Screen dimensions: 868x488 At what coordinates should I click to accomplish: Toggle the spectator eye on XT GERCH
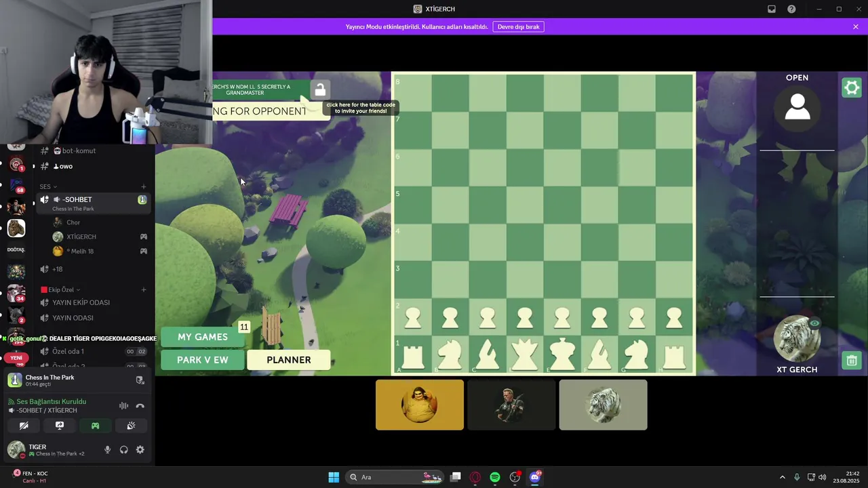tap(814, 323)
